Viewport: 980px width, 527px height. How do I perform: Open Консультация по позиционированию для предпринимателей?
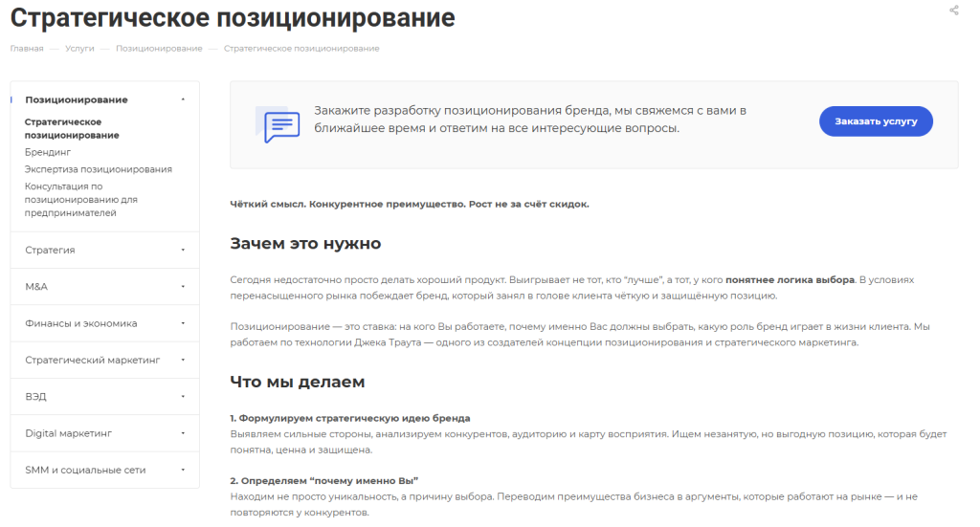pos(81,200)
